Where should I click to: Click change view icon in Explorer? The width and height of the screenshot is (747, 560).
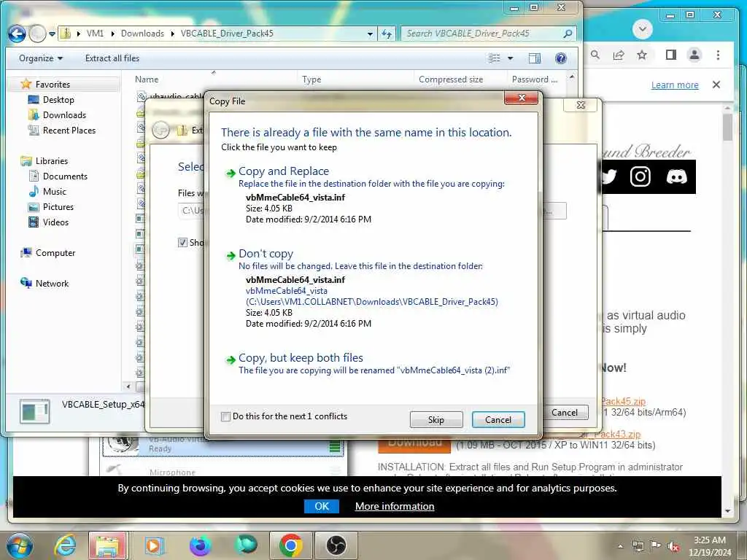(x=495, y=58)
